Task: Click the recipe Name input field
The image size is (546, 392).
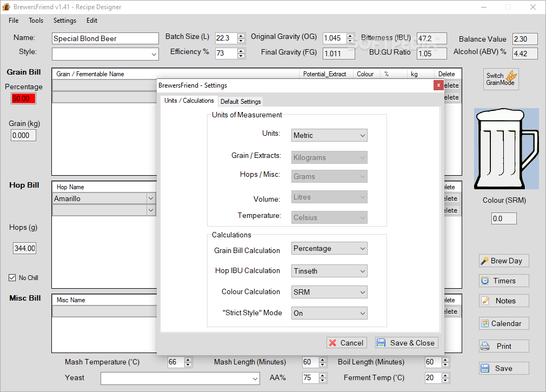Action: pos(105,38)
